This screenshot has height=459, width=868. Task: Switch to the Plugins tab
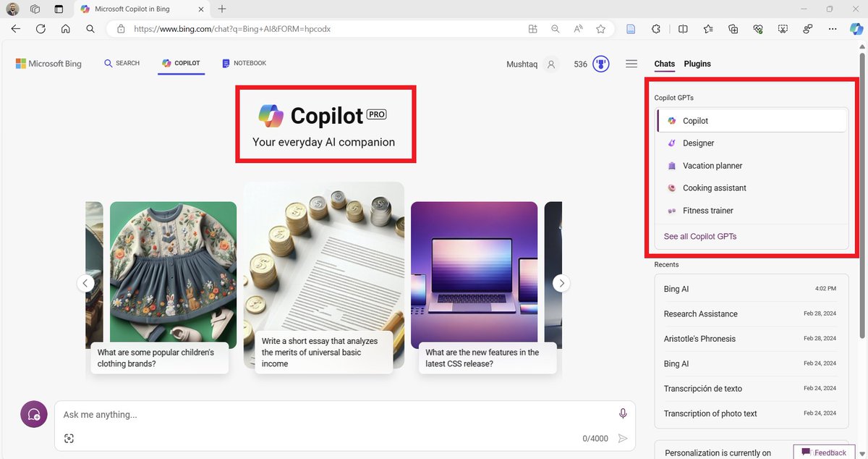click(x=697, y=64)
